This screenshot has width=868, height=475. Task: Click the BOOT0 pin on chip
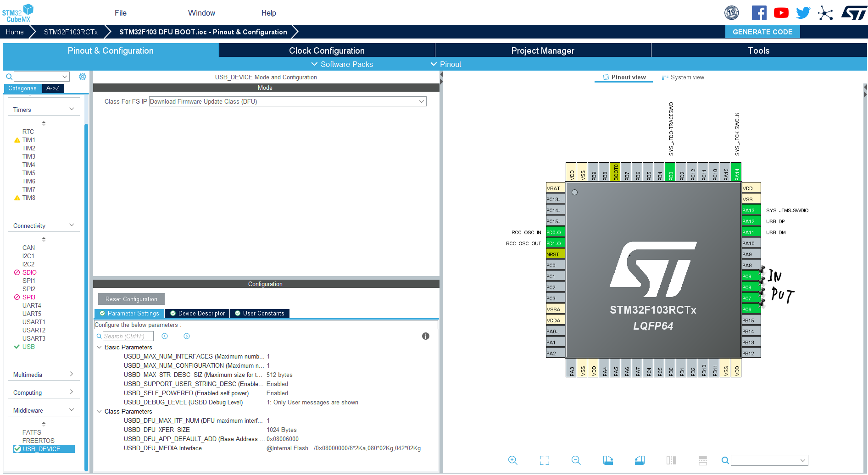[x=616, y=172]
